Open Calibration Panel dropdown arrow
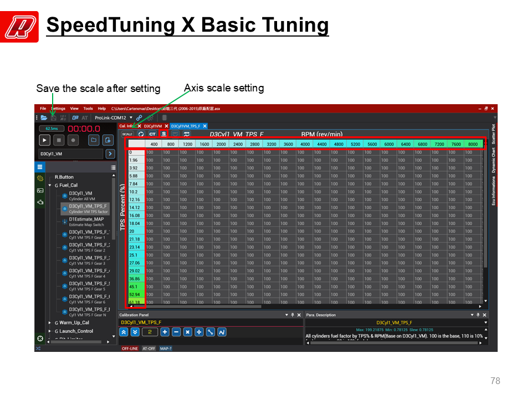Viewport: 532px width, 399px height. click(x=287, y=315)
